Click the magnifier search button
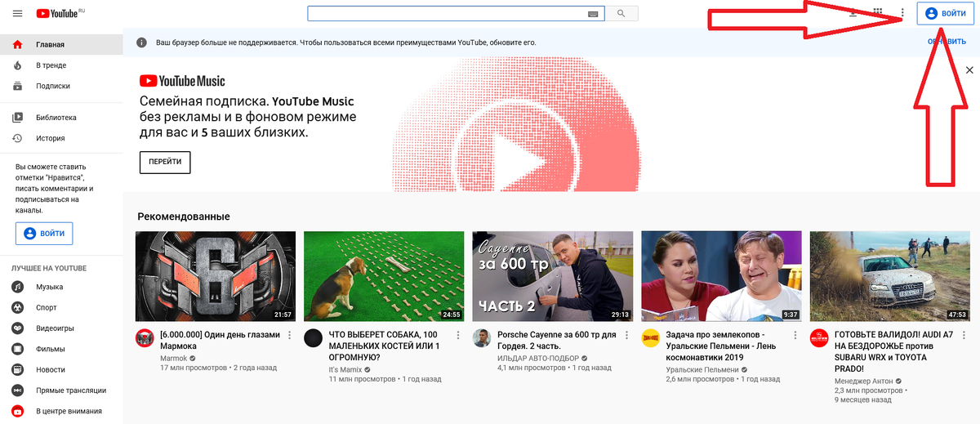The image size is (980, 424). pos(621,14)
